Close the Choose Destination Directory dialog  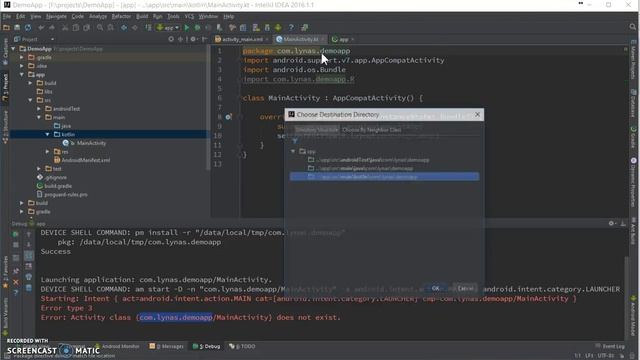[x=478, y=115]
